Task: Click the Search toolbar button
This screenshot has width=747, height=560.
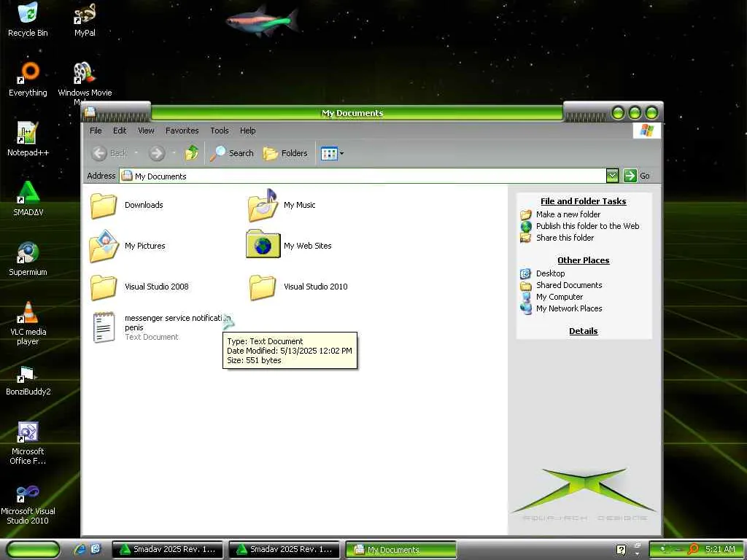Action: click(232, 153)
